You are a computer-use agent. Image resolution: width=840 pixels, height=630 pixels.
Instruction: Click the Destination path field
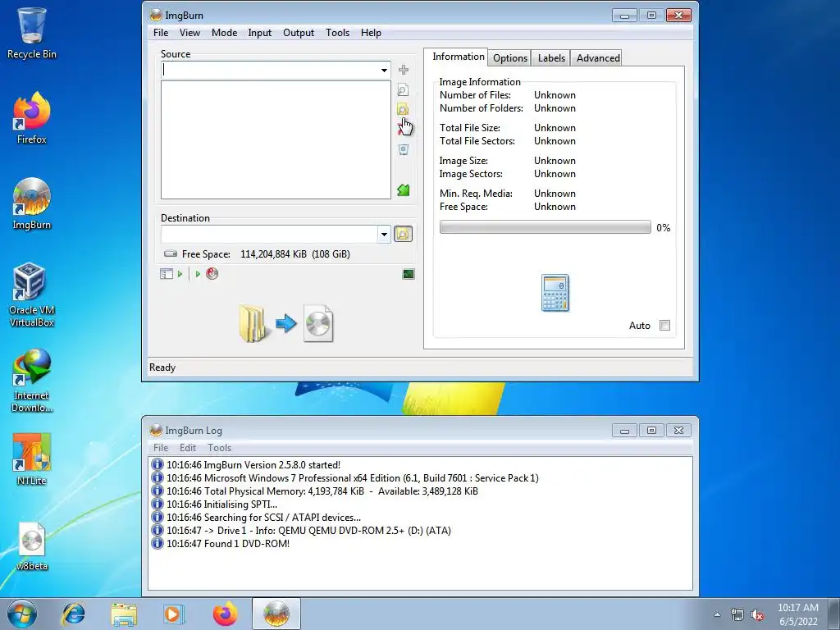pyautogui.click(x=269, y=234)
